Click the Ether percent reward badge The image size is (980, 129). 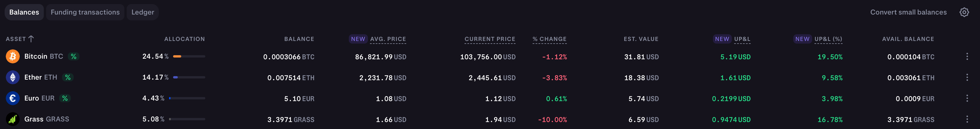[x=68, y=78]
